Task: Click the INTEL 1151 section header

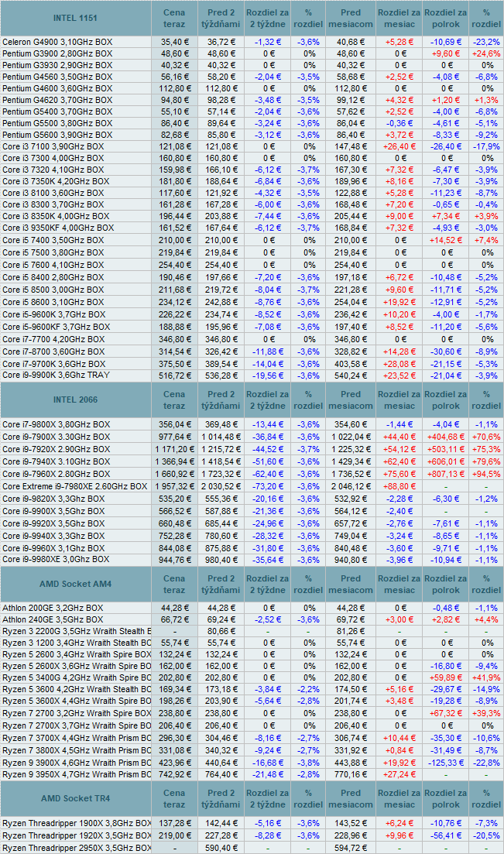Action: 75,18
